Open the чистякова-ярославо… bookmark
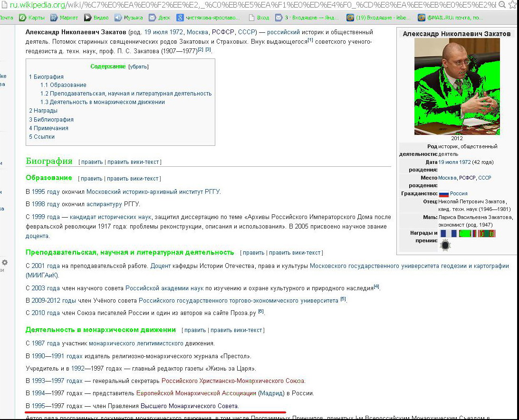Viewport: 519px width, 420px height. tap(208, 18)
